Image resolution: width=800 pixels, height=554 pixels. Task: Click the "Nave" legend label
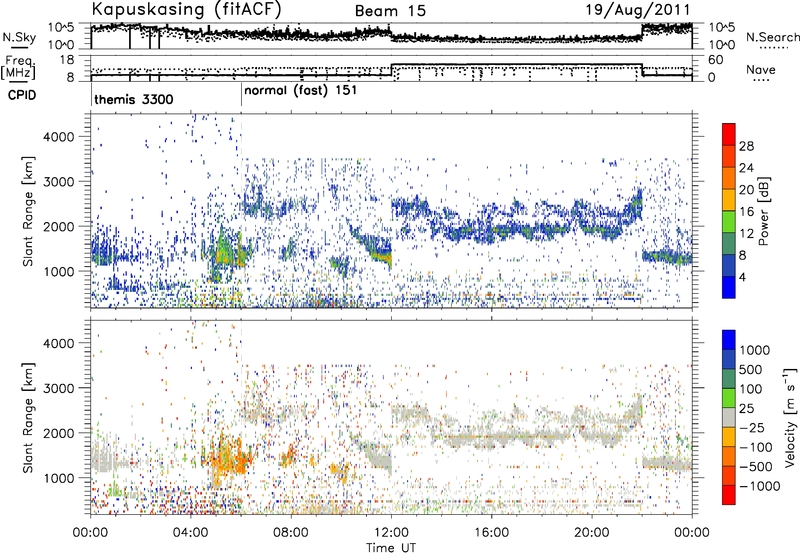pos(761,69)
